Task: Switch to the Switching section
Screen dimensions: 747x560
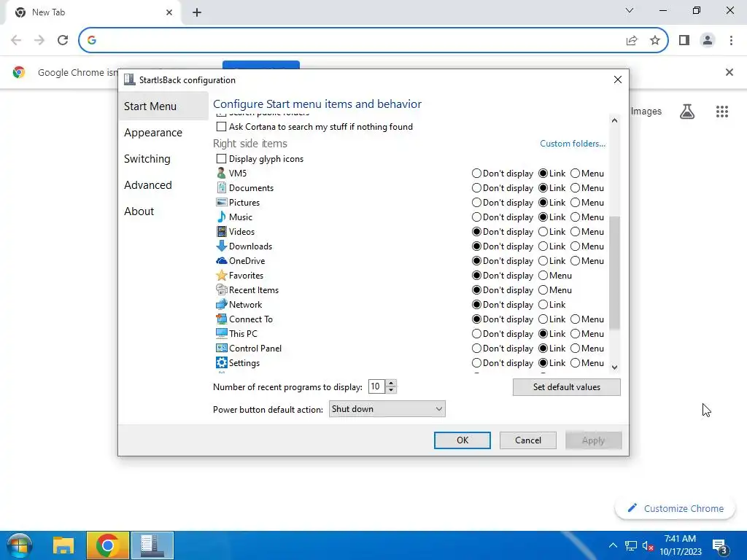Action: tap(147, 158)
